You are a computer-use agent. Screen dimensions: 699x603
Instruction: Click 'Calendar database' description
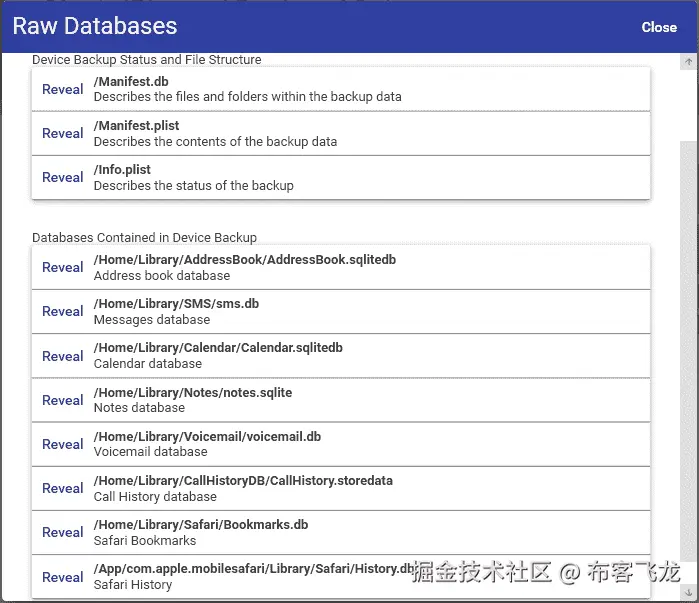[x=148, y=364]
